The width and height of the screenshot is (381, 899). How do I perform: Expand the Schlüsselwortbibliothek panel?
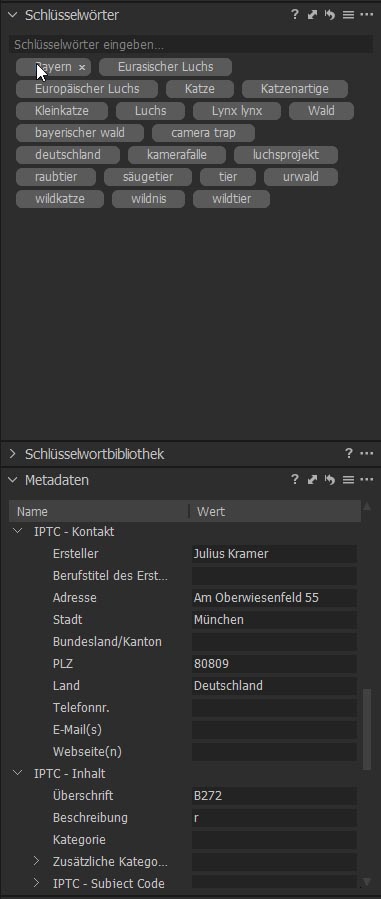(x=13, y=454)
